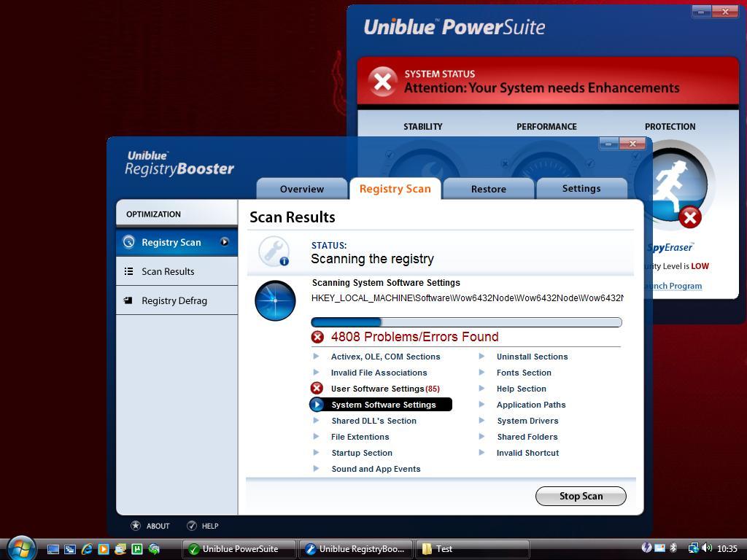Click the HELP link

210,526
